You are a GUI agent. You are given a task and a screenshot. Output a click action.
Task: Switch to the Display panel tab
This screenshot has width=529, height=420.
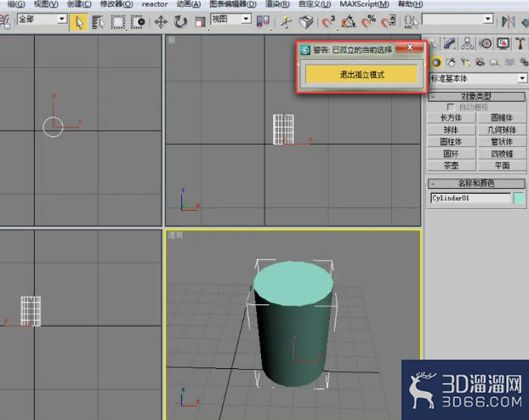pos(503,44)
